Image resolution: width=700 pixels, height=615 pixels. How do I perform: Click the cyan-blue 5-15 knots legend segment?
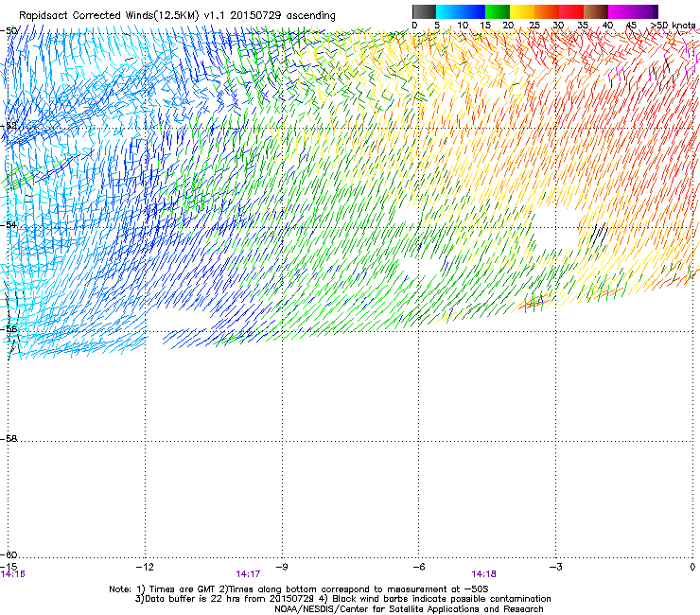[x=461, y=11]
